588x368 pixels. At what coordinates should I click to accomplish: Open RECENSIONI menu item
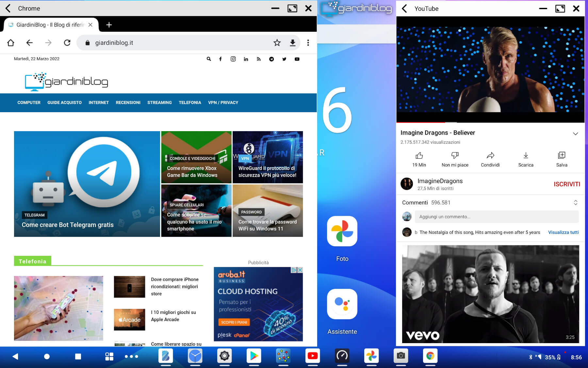click(128, 103)
